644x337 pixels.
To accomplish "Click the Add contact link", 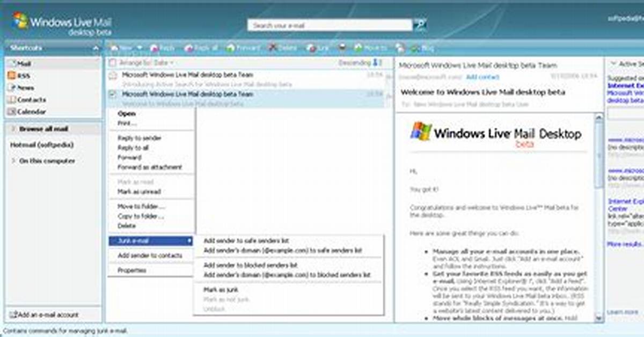I will tap(482, 77).
